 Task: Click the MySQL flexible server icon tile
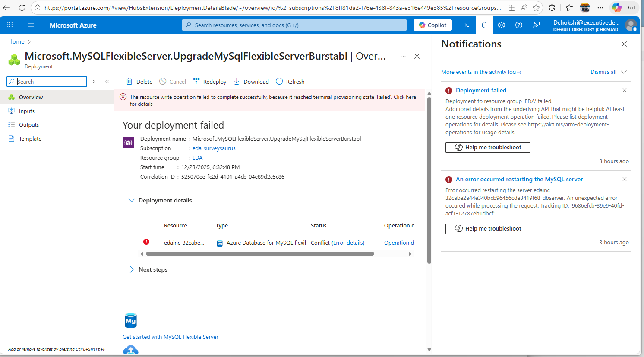[131, 321]
